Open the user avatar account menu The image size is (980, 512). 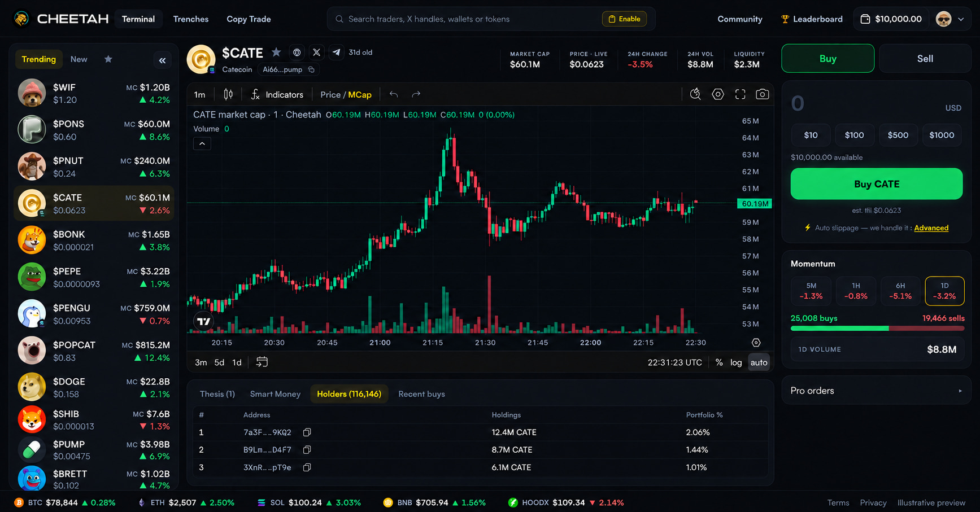tap(949, 19)
